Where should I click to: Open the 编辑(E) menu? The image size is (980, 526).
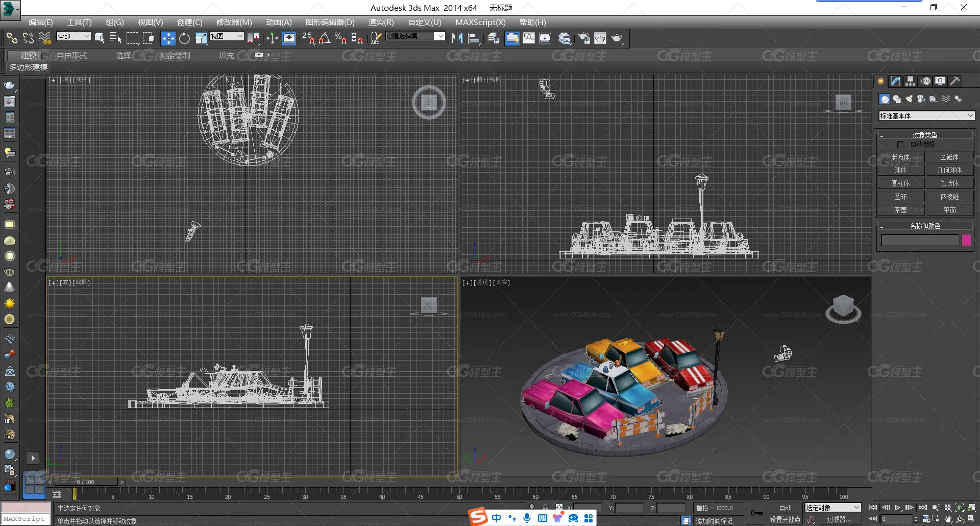(40, 22)
